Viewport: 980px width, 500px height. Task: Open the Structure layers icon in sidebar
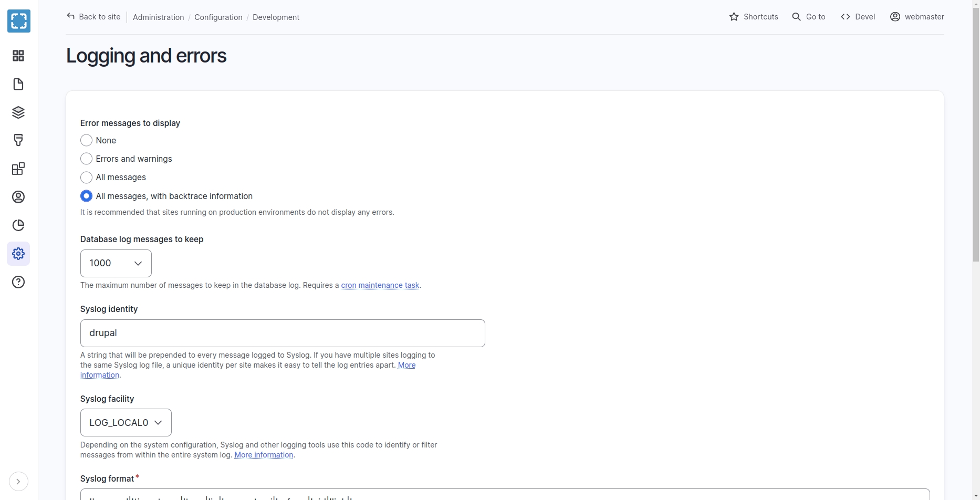click(18, 112)
